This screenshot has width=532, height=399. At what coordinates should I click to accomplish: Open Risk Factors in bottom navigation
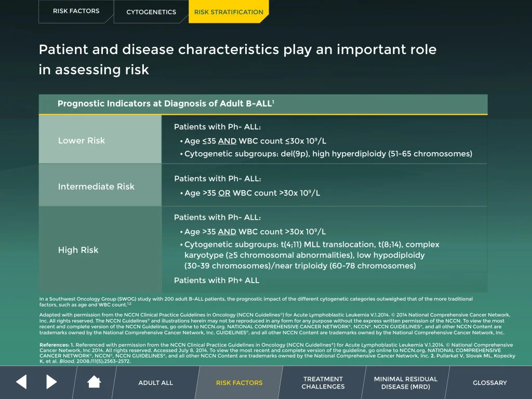click(x=239, y=383)
